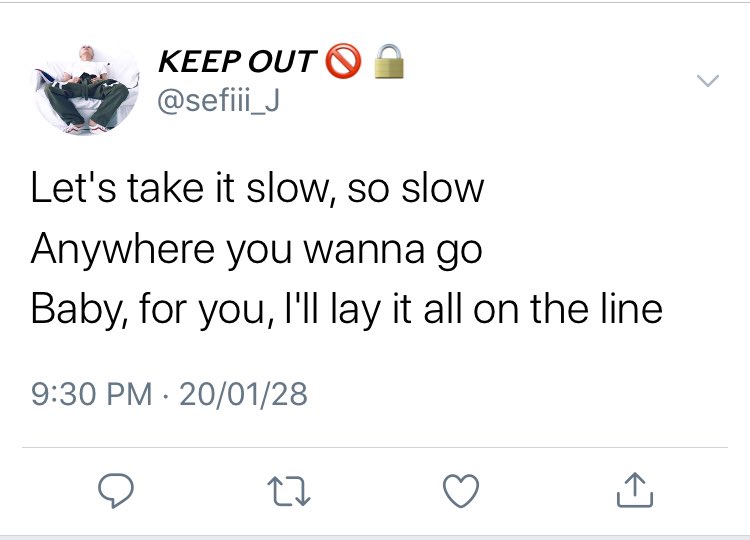Click the line "Anywhere you wanna go"
The height and width of the screenshot is (540, 750).
click(256, 250)
